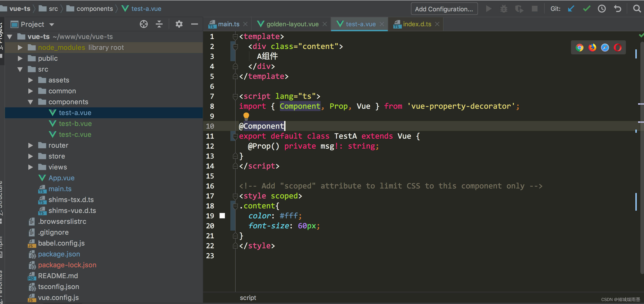Open the Project view dropdown
The height and width of the screenshot is (304, 644).
52,24
